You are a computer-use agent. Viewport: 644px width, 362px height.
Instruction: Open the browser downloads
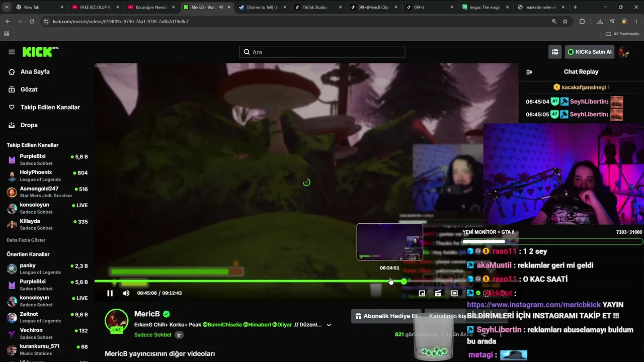(600, 22)
